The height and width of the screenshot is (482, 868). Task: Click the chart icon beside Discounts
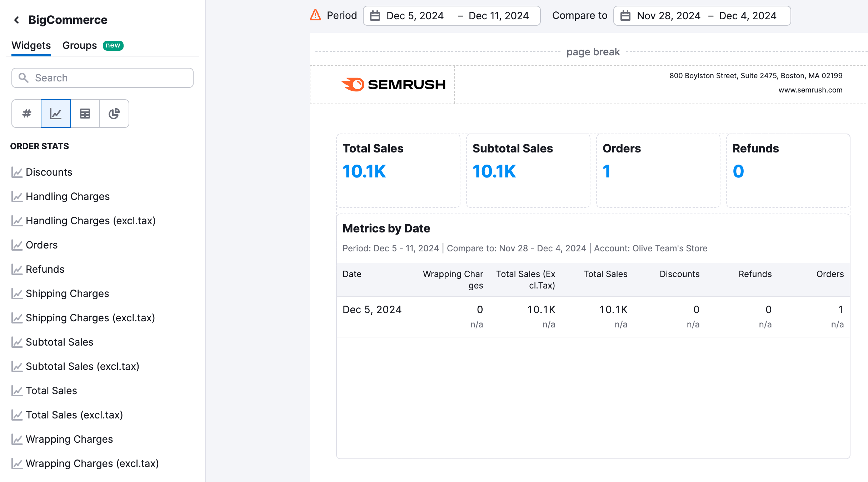pyautogui.click(x=17, y=172)
